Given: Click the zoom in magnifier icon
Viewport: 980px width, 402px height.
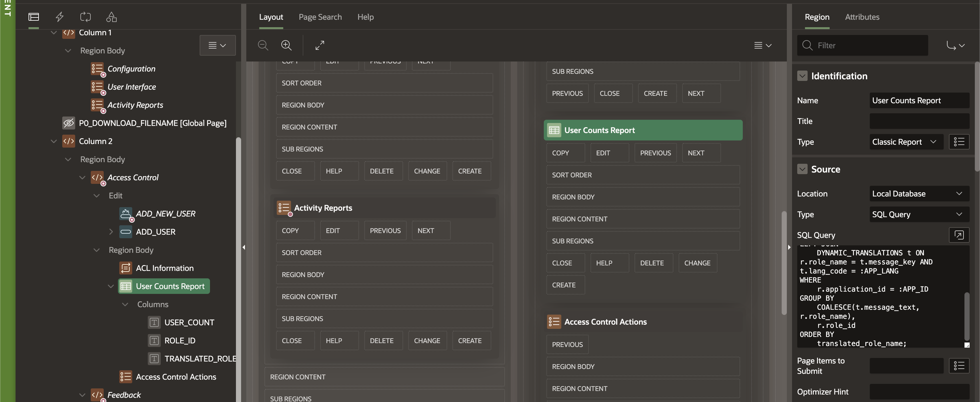Looking at the screenshot, I should [286, 45].
